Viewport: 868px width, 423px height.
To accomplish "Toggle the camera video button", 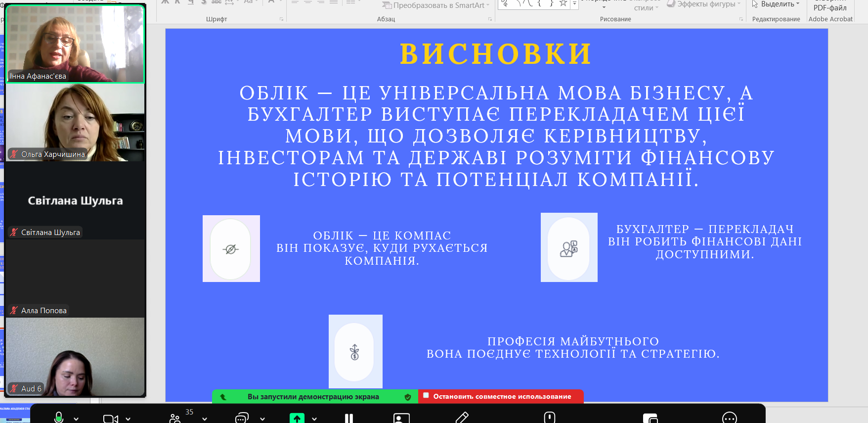I will pos(110,419).
